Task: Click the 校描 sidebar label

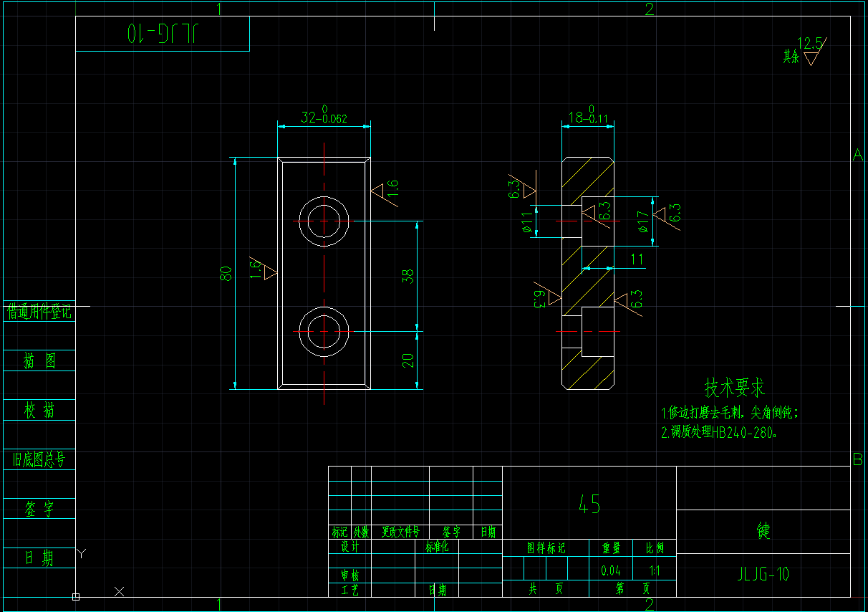Action: tap(39, 411)
